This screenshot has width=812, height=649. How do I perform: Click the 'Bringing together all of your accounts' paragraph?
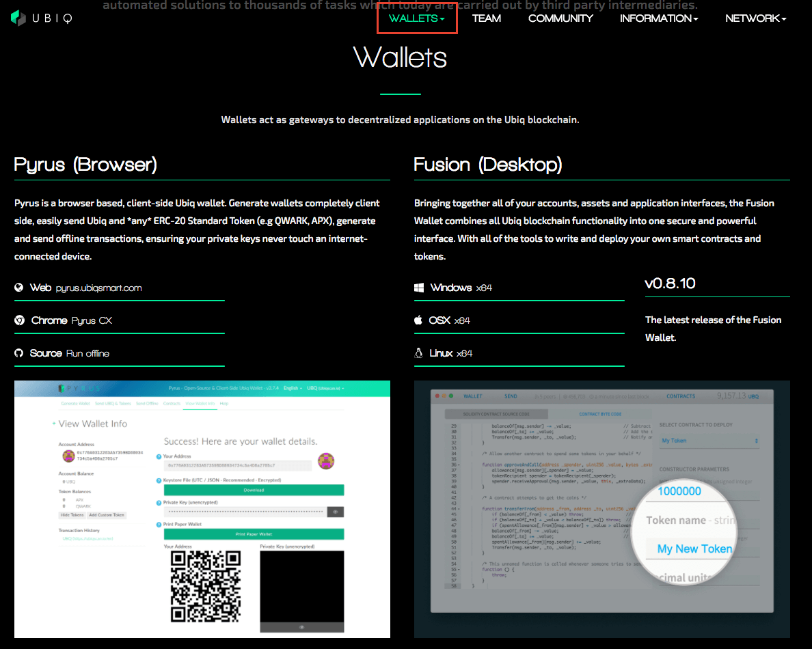point(594,230)
